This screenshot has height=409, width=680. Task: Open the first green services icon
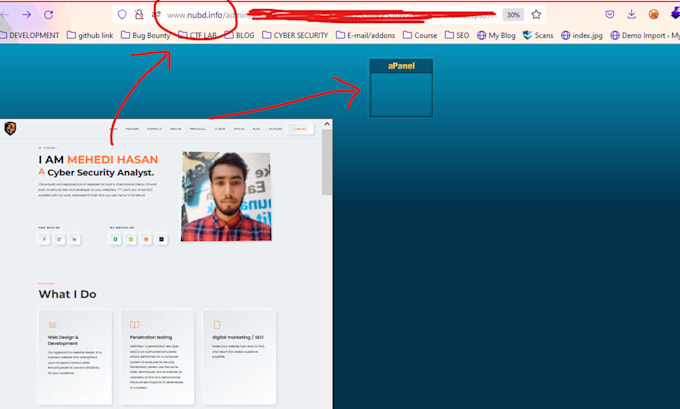pos(115,239)
